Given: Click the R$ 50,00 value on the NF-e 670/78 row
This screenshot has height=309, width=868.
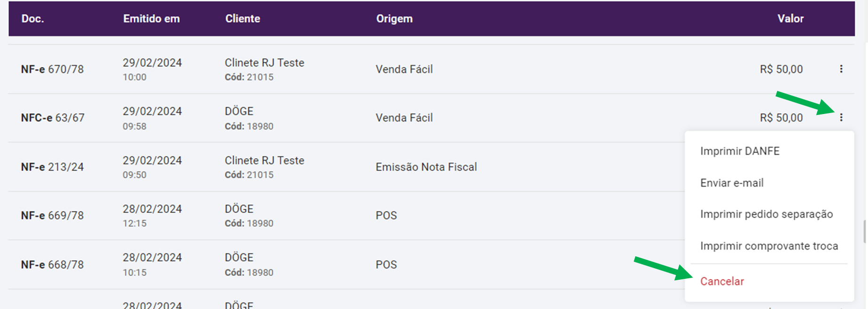Looking at the screenshot, I should point(781,69).
